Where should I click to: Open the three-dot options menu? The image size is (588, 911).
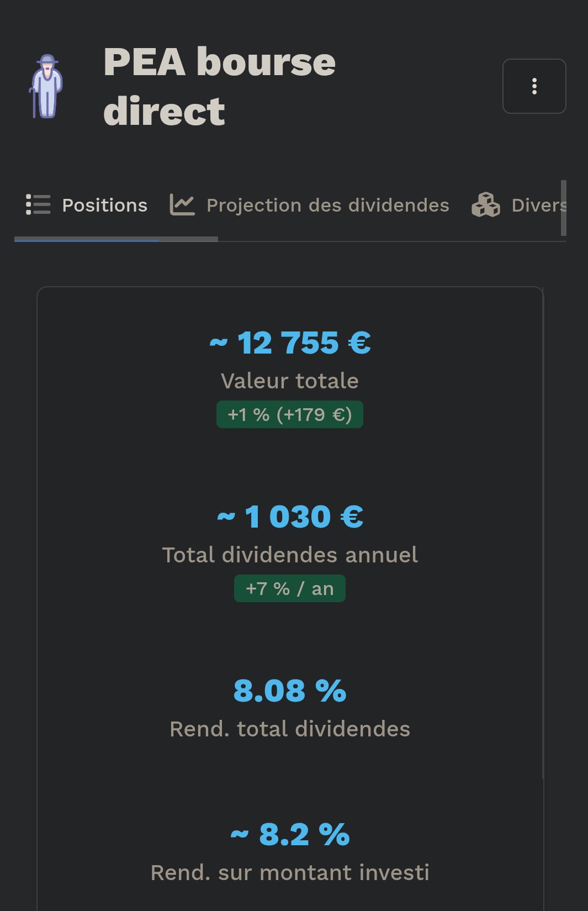click(x=534, y=86)
